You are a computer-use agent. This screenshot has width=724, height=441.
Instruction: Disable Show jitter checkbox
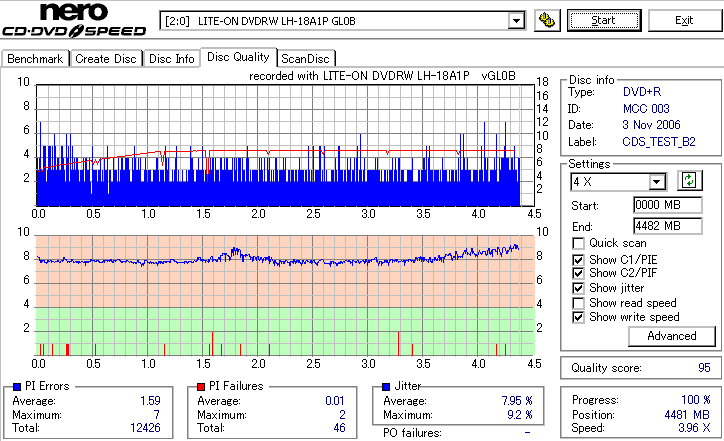(x=578, y=288)
